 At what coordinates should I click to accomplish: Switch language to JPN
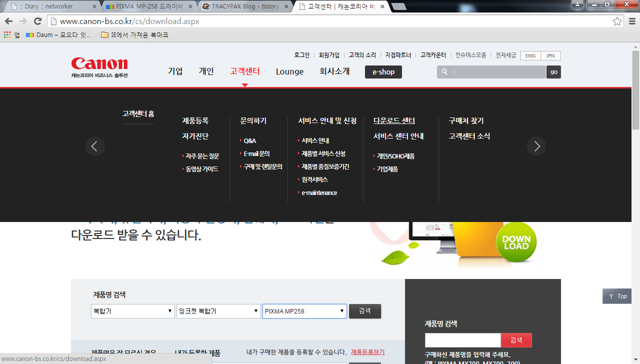[x=550, y=55]
